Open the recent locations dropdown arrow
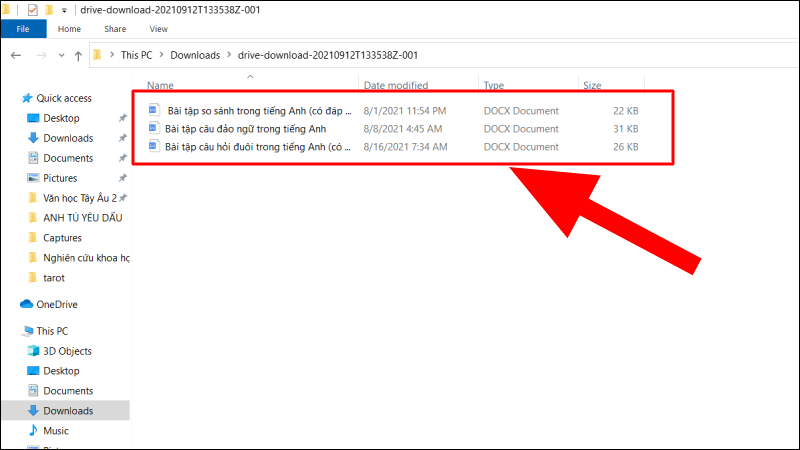Viewport: 800px width, 450px height. 61,55
